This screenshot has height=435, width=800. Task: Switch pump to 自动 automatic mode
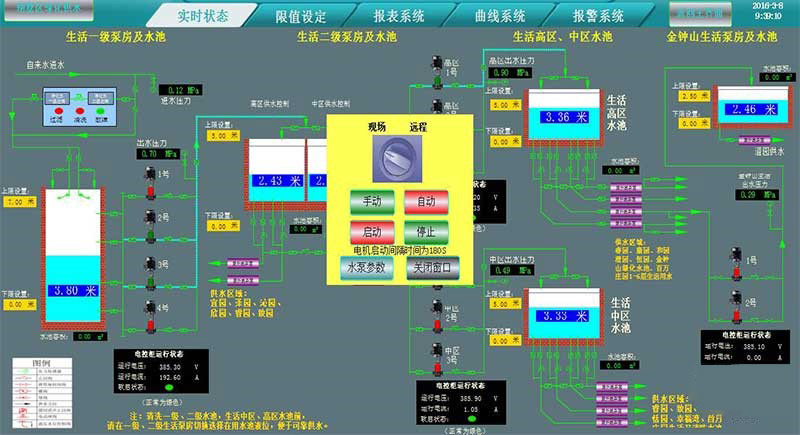[x=426, y=201]
